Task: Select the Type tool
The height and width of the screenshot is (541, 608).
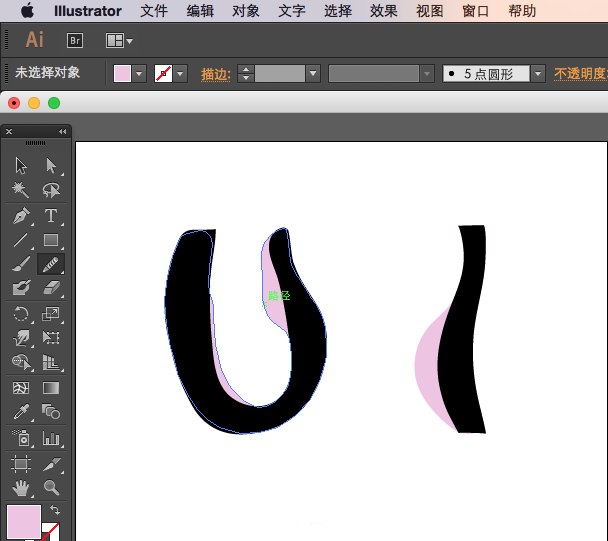Action: [51, 216]
